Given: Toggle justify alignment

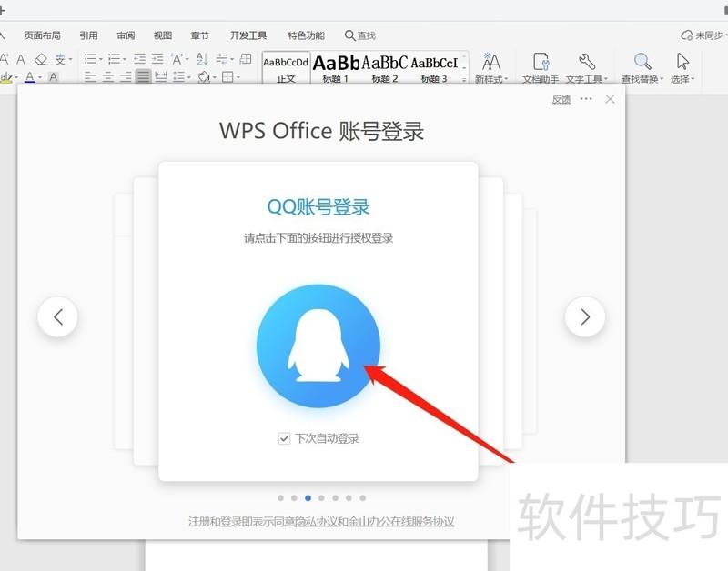Looking at the screenshot, I should (144, 76).
